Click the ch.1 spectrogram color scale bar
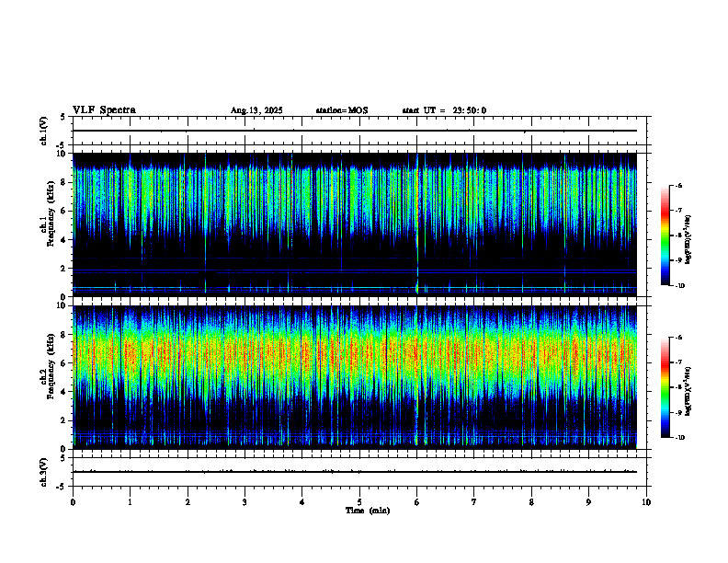728x563 pixels. (x=665, y=236)
